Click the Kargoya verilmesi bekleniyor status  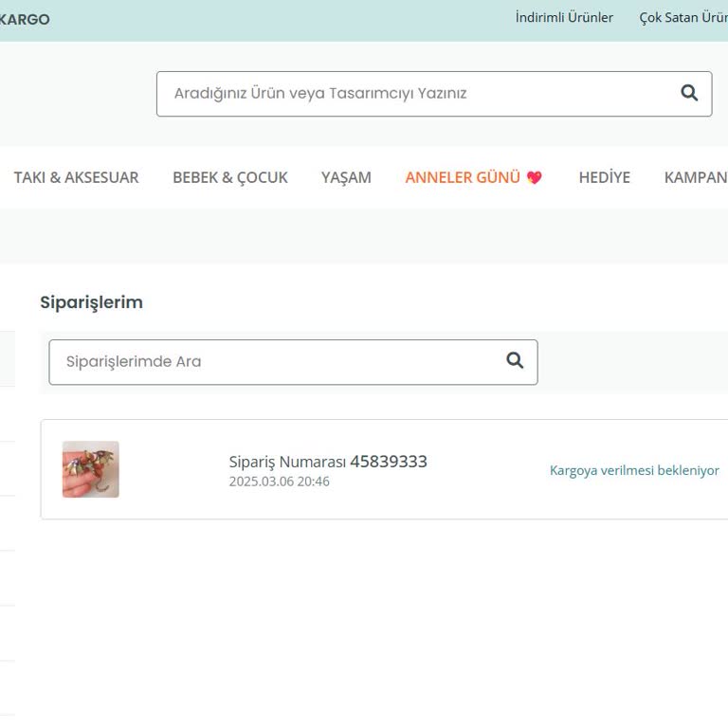[x=634, y=470]
